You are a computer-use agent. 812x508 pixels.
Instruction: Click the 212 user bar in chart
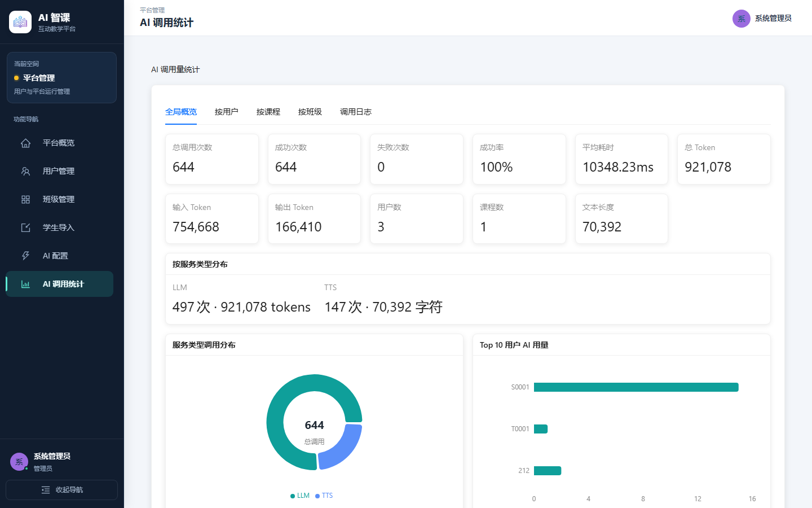click(548, 471)
